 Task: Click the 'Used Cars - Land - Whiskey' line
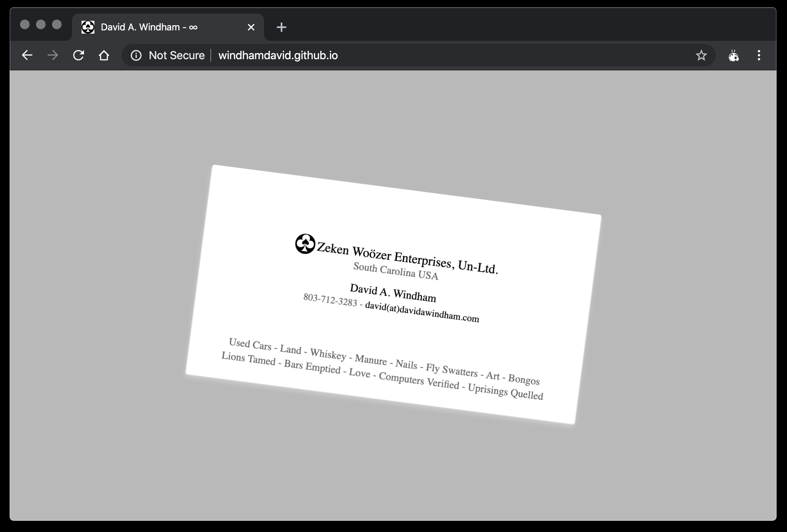click(384, 361)
